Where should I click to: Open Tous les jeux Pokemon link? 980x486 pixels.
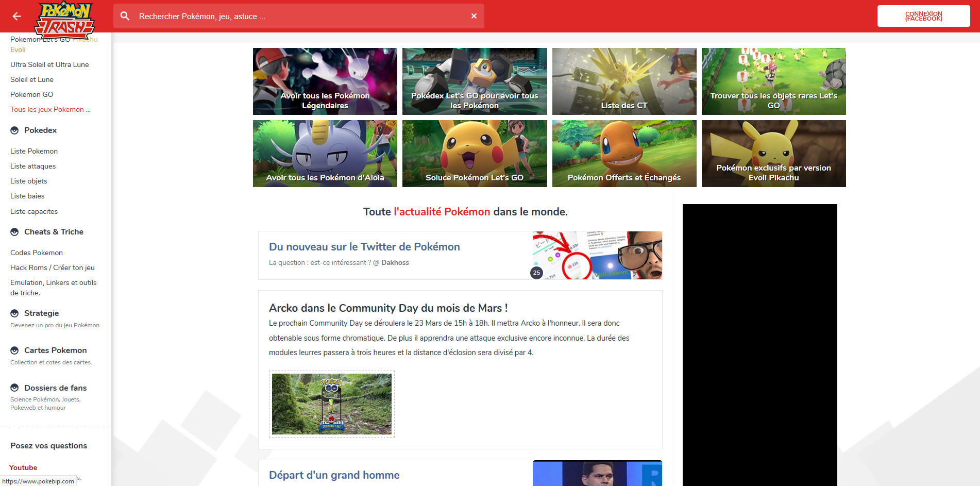point(50,109)
